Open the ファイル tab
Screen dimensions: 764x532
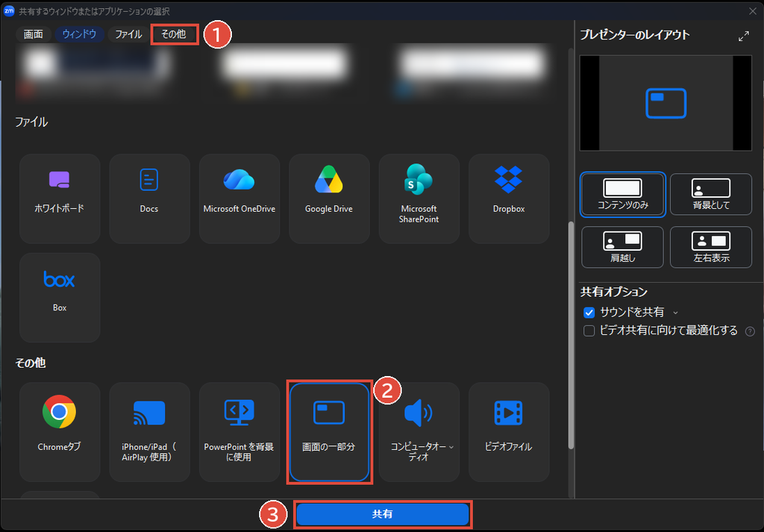tap(128, 34)
